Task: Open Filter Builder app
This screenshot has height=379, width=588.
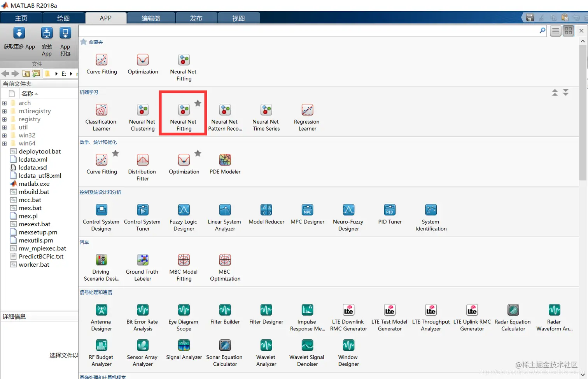Action: 225,314
